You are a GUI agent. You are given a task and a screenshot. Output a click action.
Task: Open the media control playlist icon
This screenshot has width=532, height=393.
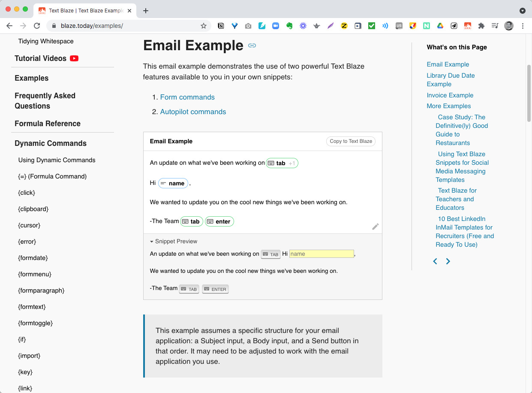pyautogui.click(x=495, y=26)
